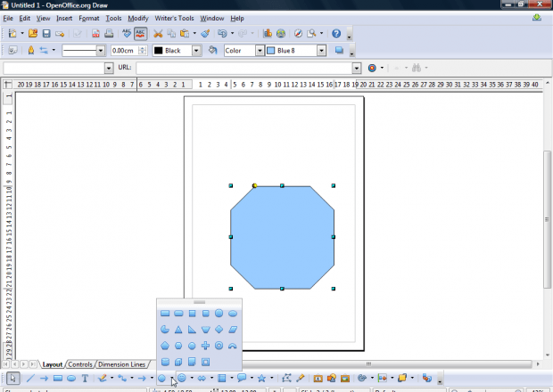This screenshot has width=553, height=392.
Task: Expand the Blue 8 fill color dropdown
Action: point(319,51)
